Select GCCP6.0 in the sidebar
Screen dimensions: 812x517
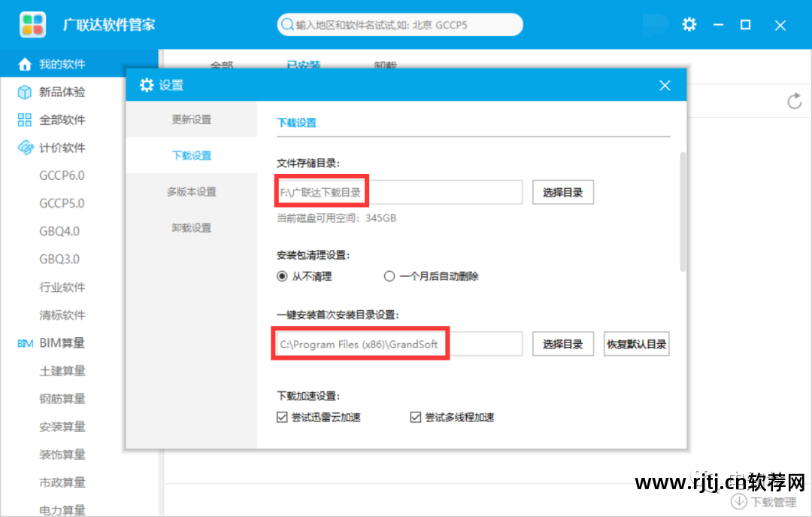[x=62, y=176]
